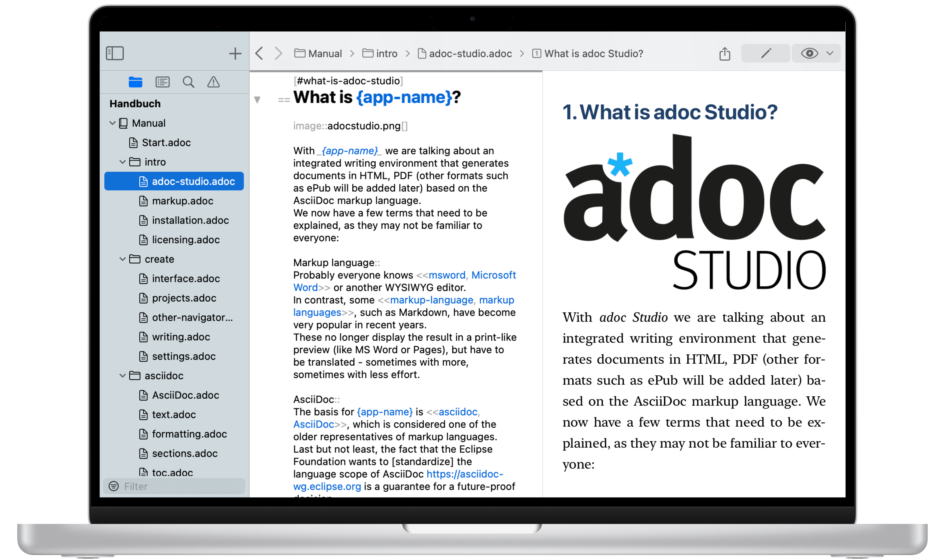This screenshot has width=942, height=560.
Task: Click the plus add-file button
Action: pyautogui.click(x=235, y=53)
